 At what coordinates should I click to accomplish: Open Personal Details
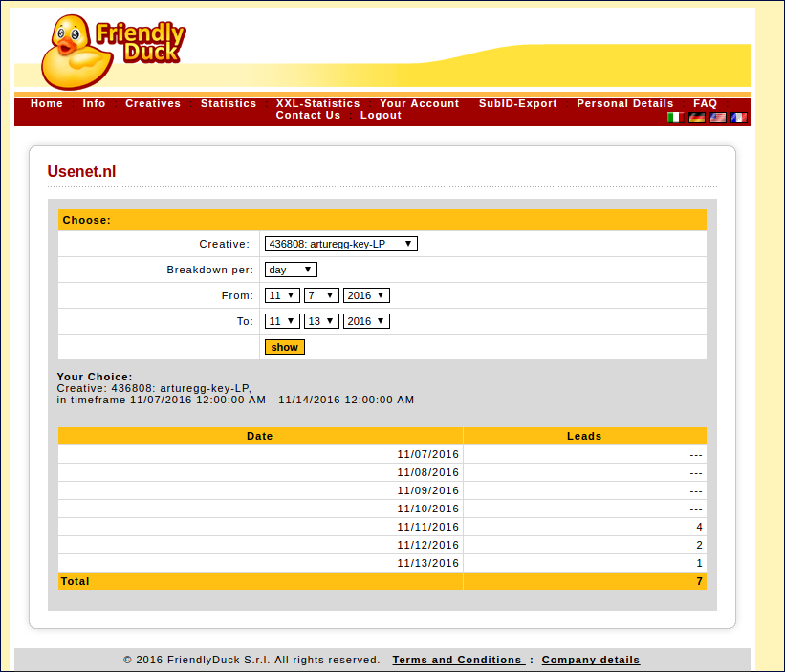(x=624, y=103)
